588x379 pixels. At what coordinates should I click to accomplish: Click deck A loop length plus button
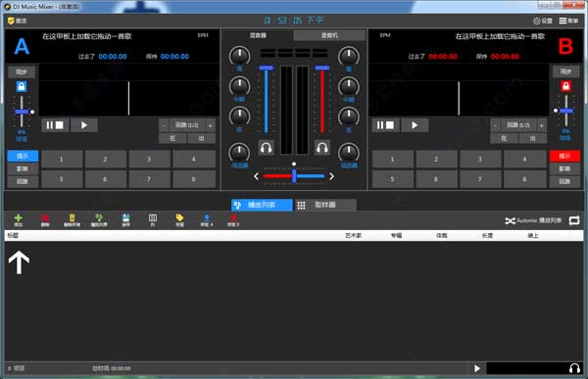coord(210,125)
